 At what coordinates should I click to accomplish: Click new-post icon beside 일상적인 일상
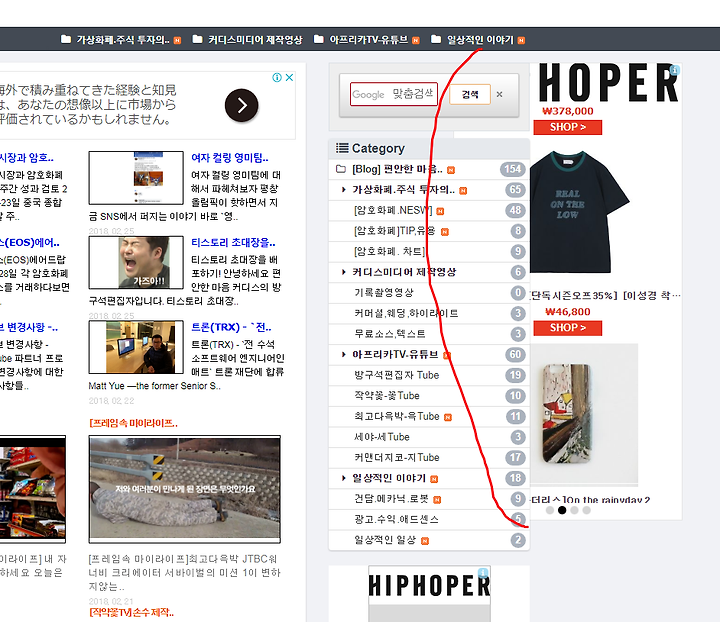(425, 541)
